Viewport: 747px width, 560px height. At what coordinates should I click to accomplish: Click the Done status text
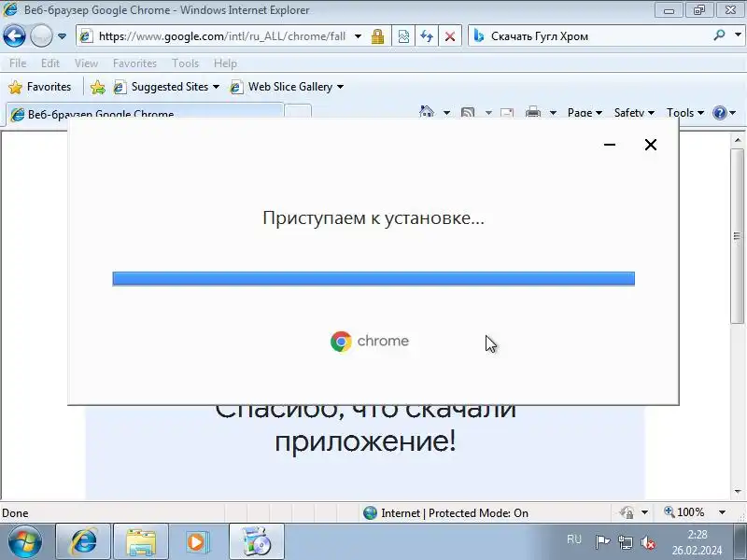click(x=15, y=512)
